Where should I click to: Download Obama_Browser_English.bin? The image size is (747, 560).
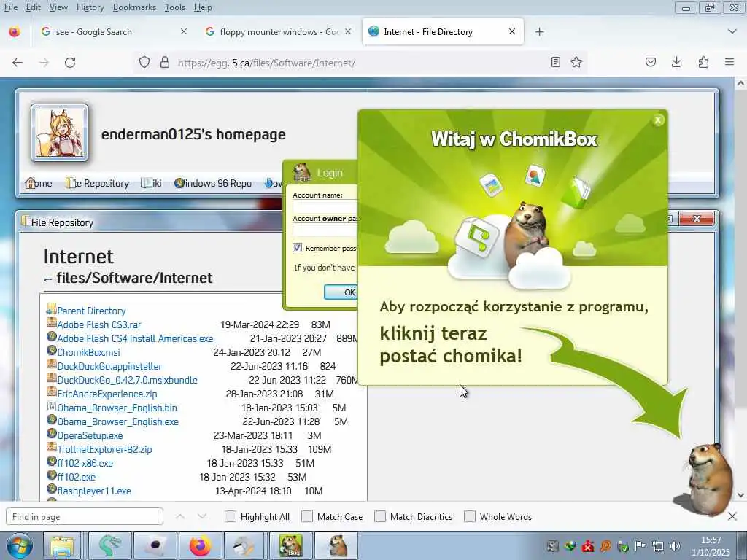pyautogui.click(x=117, y=408)
